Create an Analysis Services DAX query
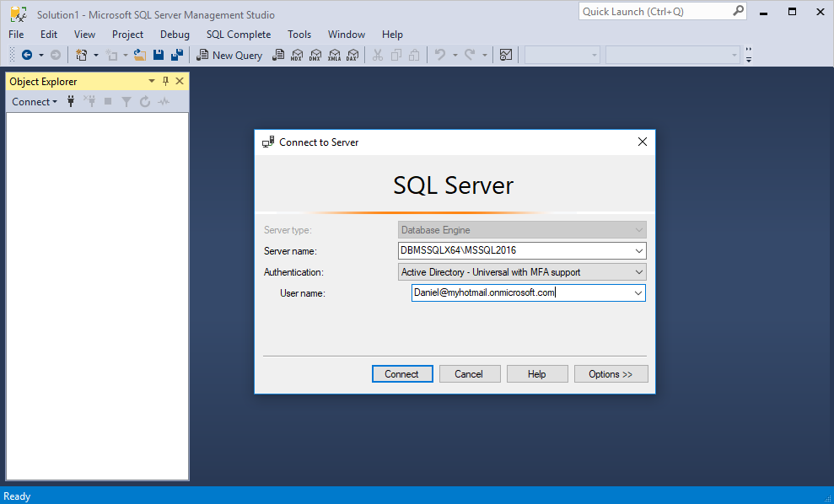834x504 pixels. click(x=352, y=55)
